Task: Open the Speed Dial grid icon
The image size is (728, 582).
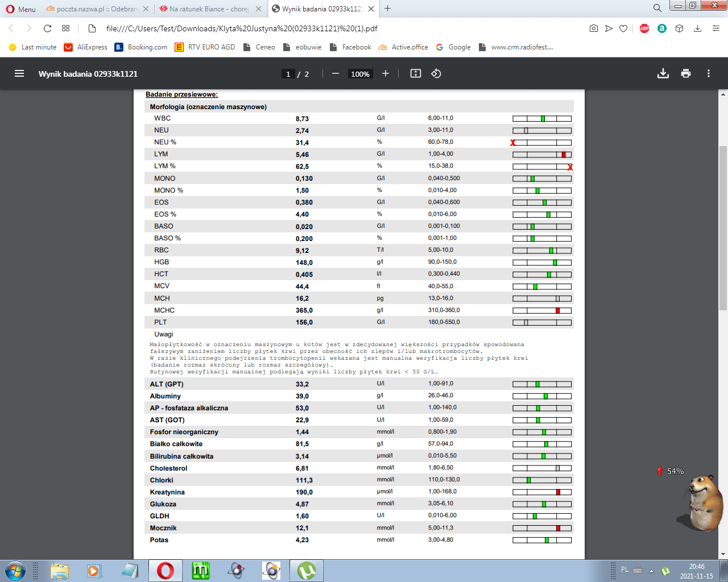Action: tap(66, 28)
